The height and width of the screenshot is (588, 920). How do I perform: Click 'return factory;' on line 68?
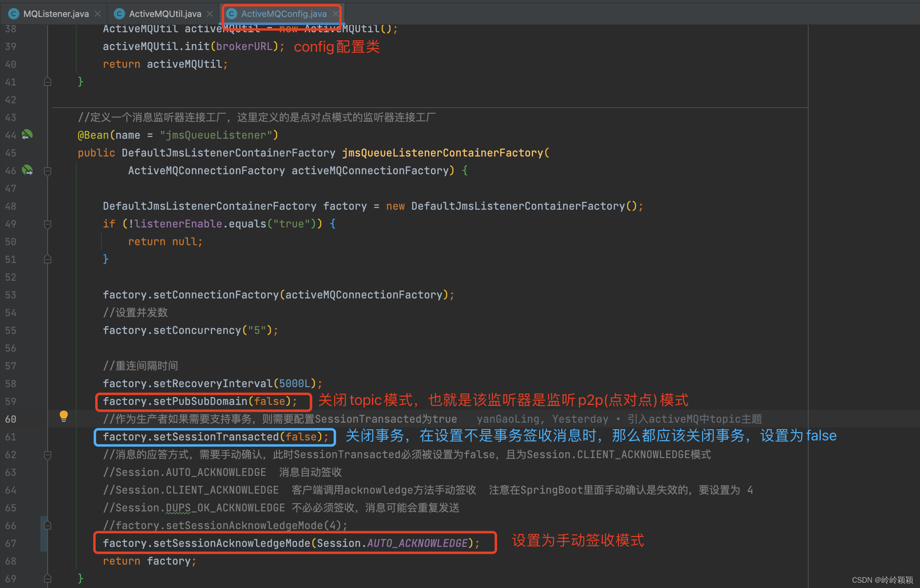pos(150,561)
